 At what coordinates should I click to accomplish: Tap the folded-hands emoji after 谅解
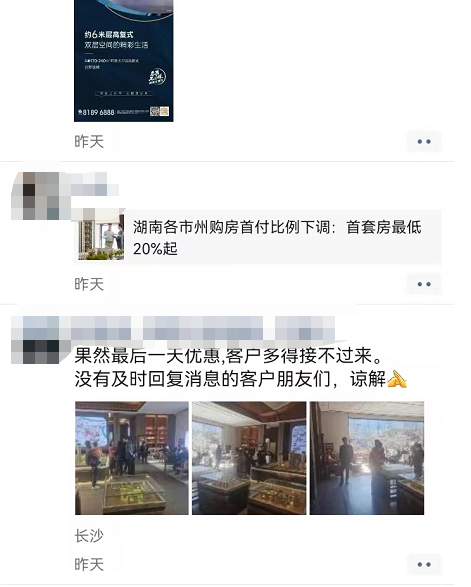click(397, 379)
